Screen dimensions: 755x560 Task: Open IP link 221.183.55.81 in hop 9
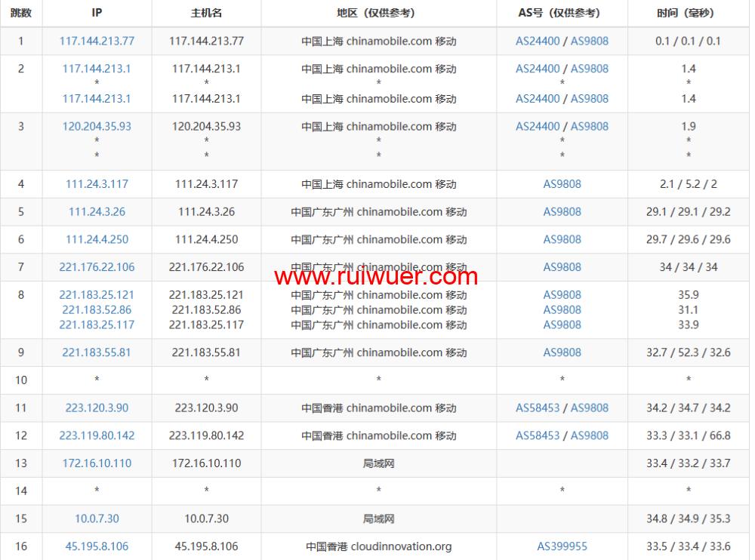pyautogui.click(x=97, y=352)
